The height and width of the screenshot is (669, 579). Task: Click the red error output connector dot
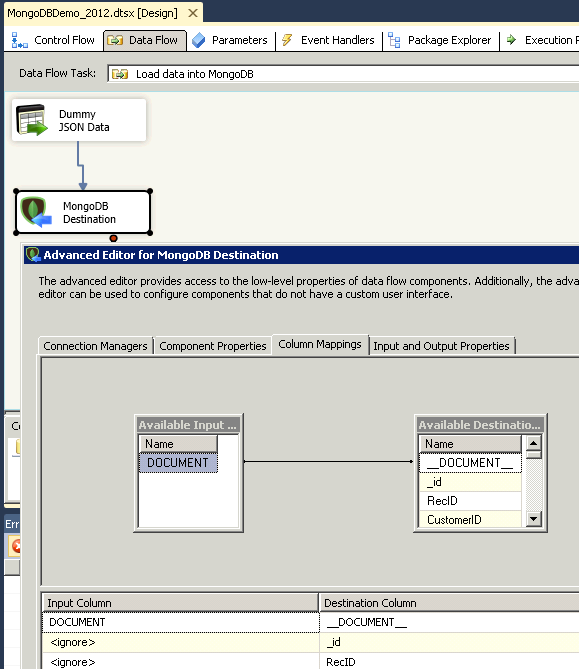coord(113,238)
